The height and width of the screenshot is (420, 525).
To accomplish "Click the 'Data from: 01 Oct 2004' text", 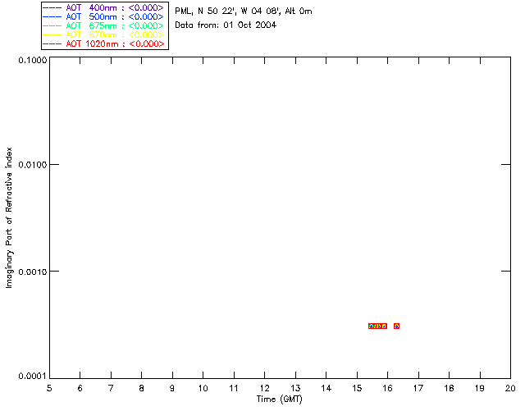I will tap(226, 25).
